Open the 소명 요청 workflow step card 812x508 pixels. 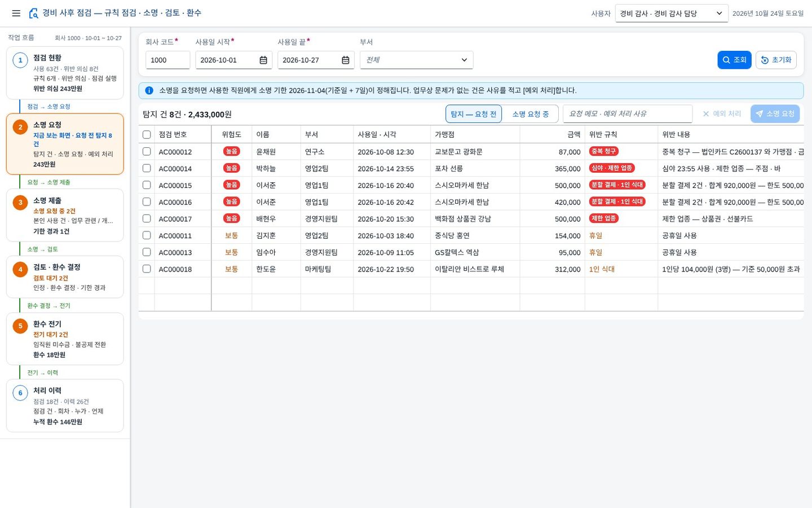(x=65, y=144)
